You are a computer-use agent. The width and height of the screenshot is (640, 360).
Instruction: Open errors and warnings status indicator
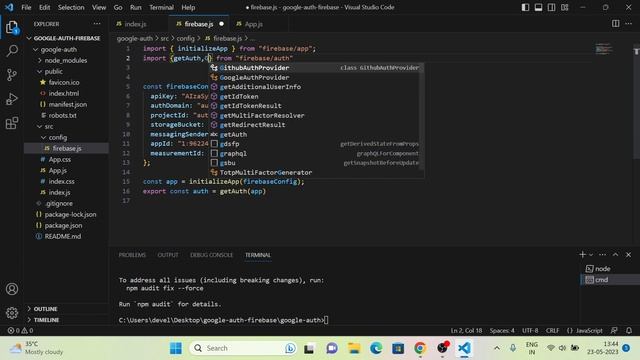pos(20,331)
